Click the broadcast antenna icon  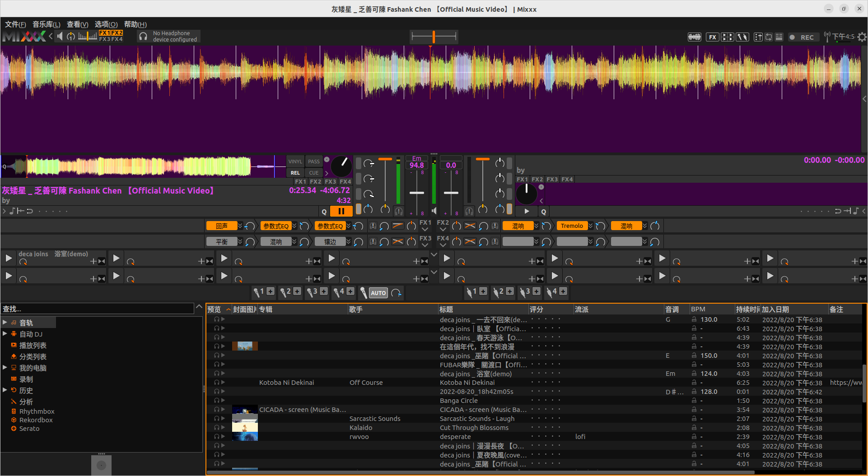[x=827, y=37]
